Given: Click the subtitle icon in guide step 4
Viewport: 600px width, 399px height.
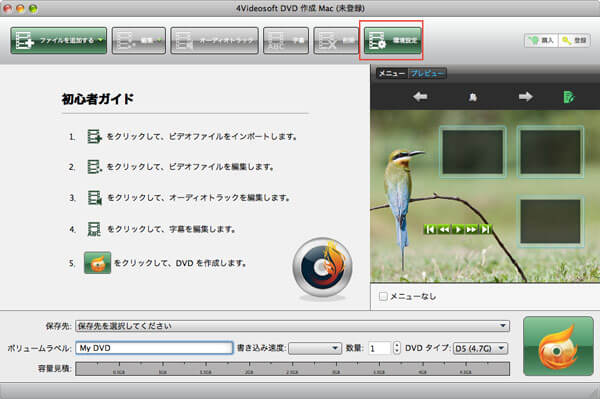Looking at the screenshot, I should (94, 229).
